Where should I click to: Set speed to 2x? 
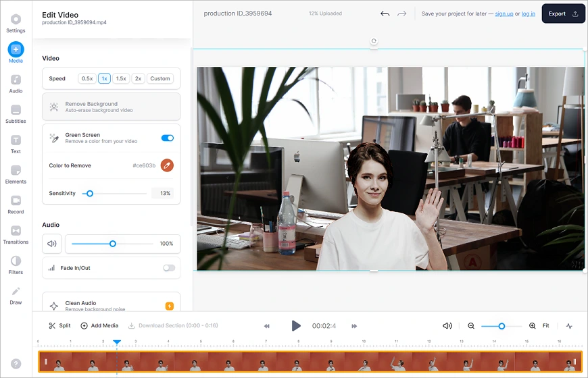point(138,78)
